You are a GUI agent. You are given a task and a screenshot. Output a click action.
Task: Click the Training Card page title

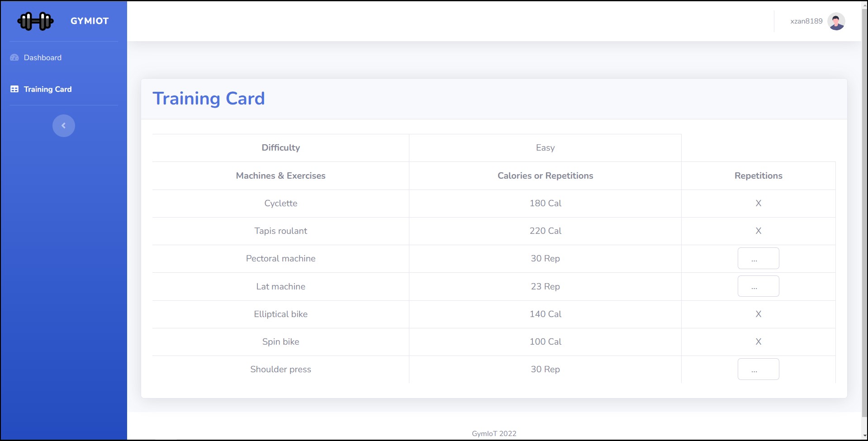click(x=209, y=99)
